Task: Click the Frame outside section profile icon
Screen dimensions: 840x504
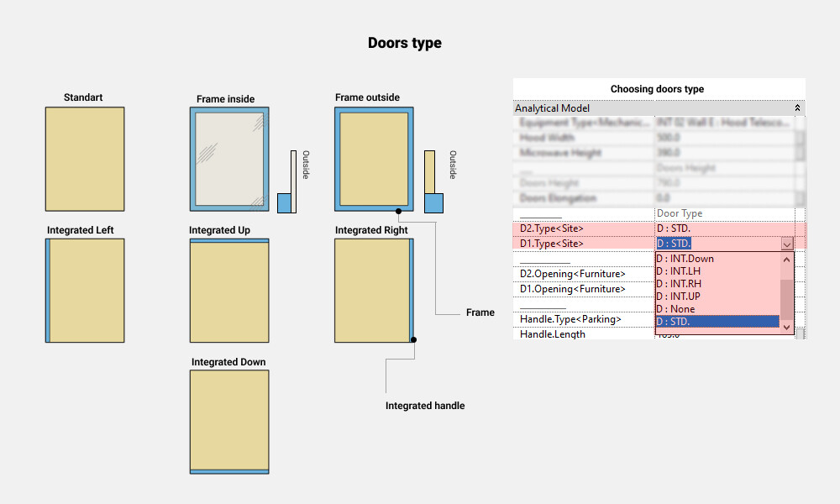Action: [x=433, y=183]
